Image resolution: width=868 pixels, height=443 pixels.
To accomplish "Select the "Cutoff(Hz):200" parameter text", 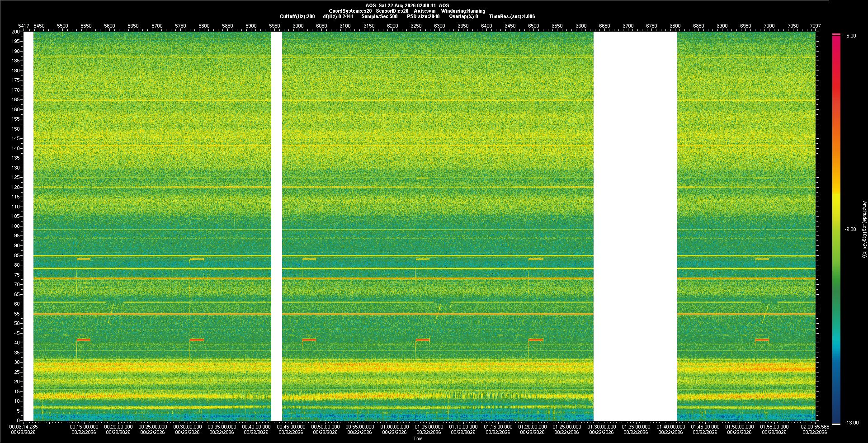I will coord(297,16).
